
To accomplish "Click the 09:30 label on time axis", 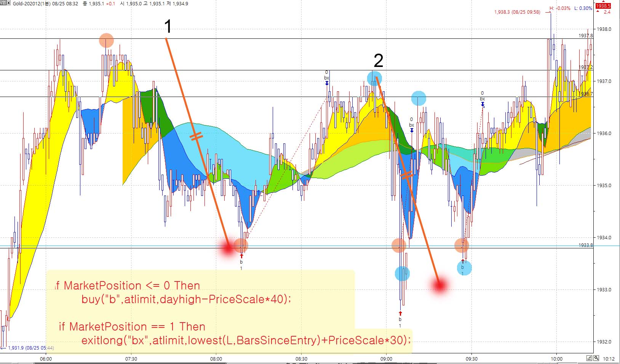I will click(471, 359).
